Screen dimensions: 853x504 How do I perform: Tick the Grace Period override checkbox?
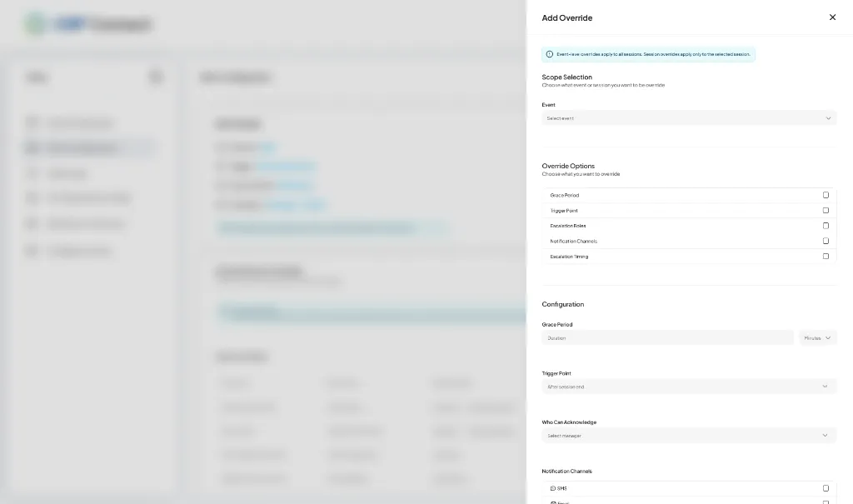click(826, 195)
